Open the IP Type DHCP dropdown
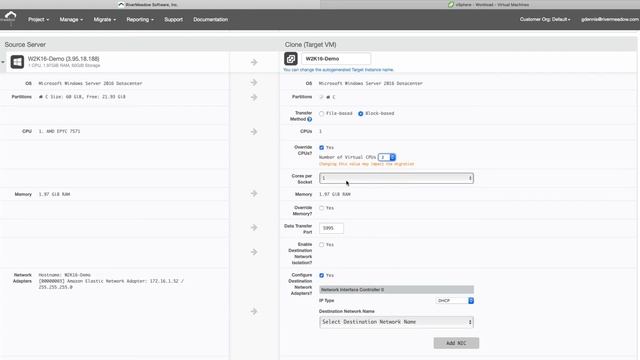This screenshot has width=640, height=360. 455,300
